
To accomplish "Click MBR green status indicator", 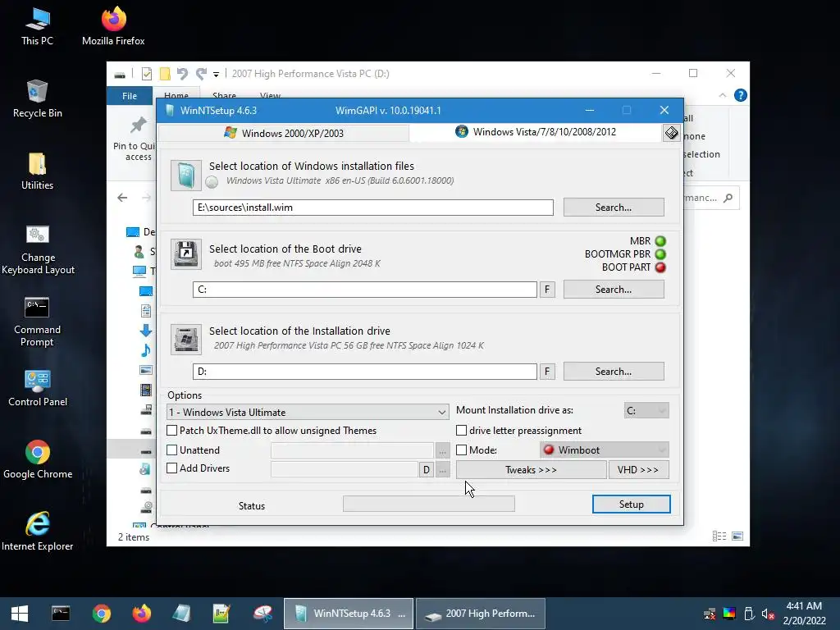I will [660, 241].
